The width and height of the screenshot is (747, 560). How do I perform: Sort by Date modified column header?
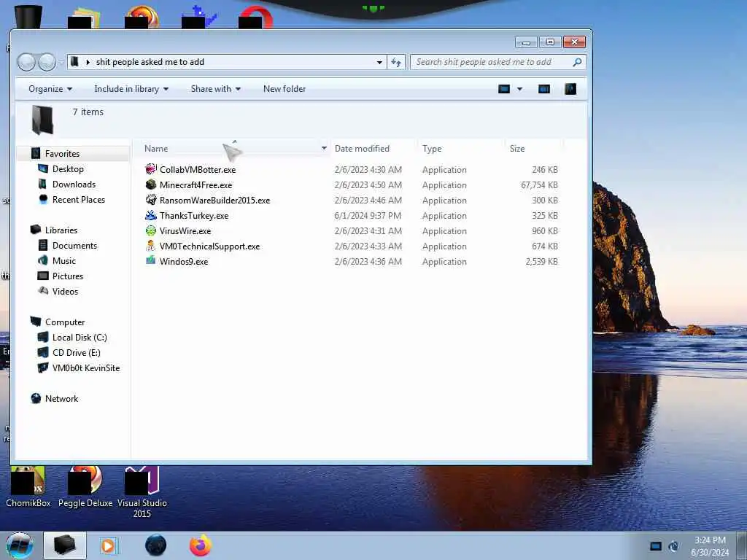tap(362, 149)
